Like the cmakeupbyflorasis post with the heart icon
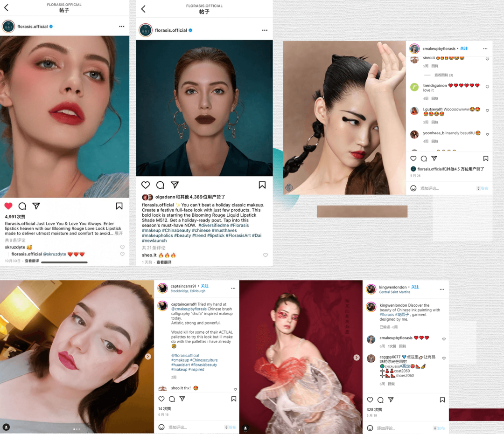The height and width of the screenshot is (434, 504). point(413,158)
